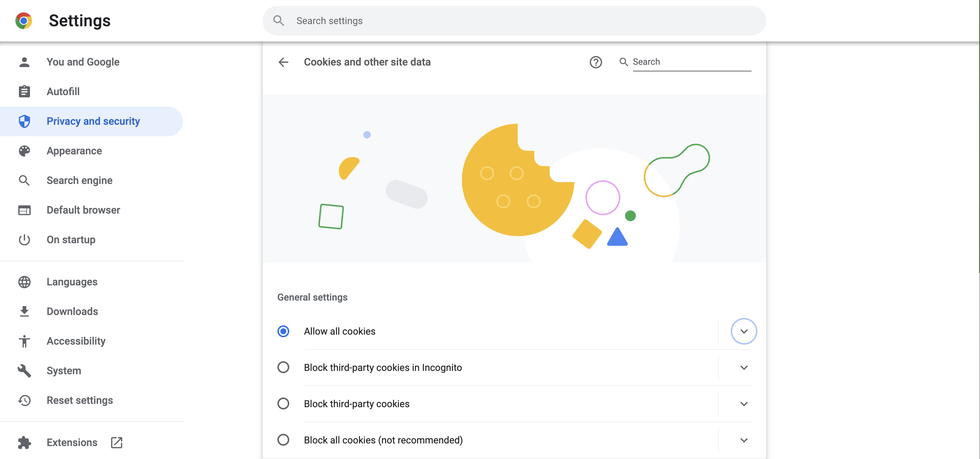Select the Allow all cookies radio button
The image size is (980, 459).
tap(283, 331)
